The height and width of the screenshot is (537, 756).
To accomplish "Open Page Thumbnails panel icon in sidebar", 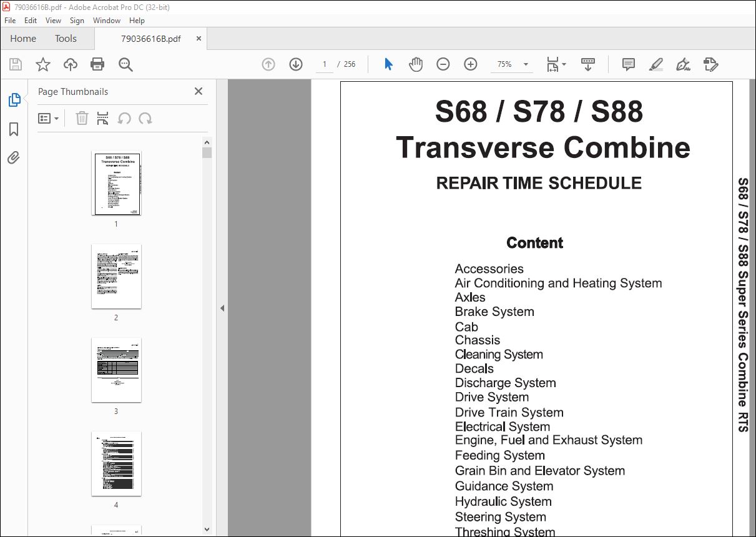I will pyautogui.click(x=14, y=100).
